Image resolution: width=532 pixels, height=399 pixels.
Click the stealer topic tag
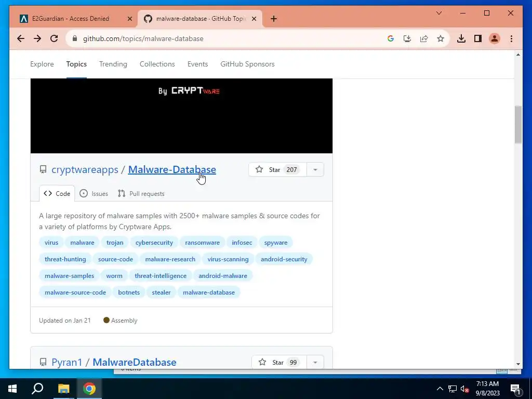[161, 292]
